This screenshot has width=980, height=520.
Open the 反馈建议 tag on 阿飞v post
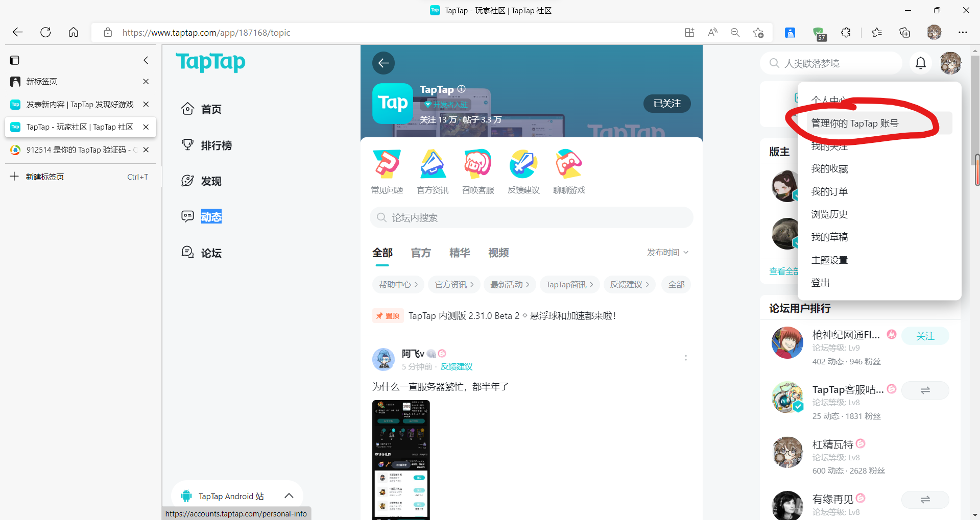(457, 367)
